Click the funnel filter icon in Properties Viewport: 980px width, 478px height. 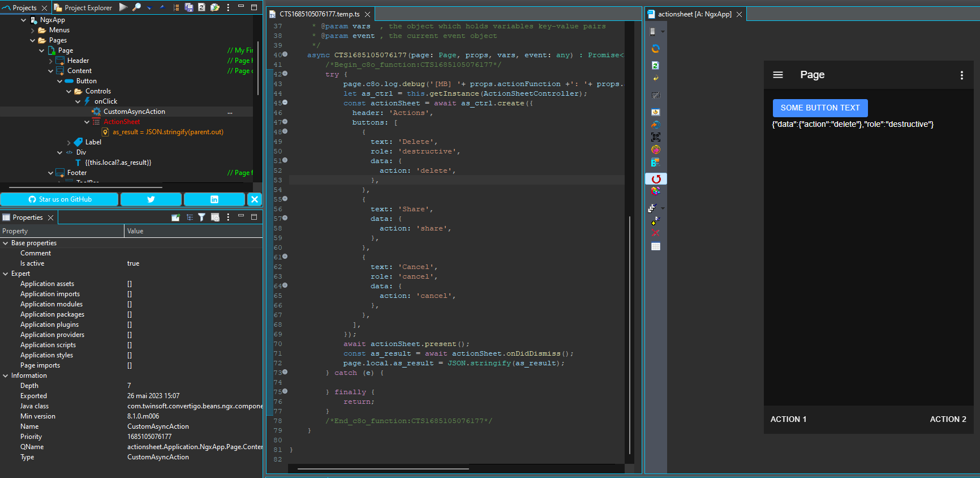[201, 217]
